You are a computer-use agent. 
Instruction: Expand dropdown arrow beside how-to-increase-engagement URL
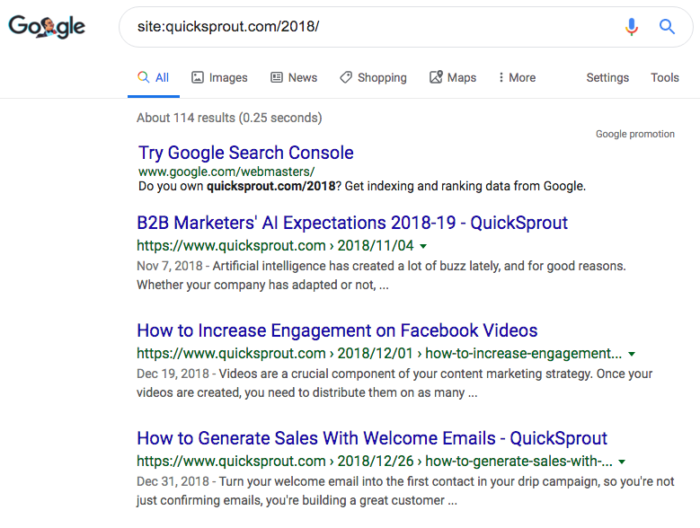(631, 354)
